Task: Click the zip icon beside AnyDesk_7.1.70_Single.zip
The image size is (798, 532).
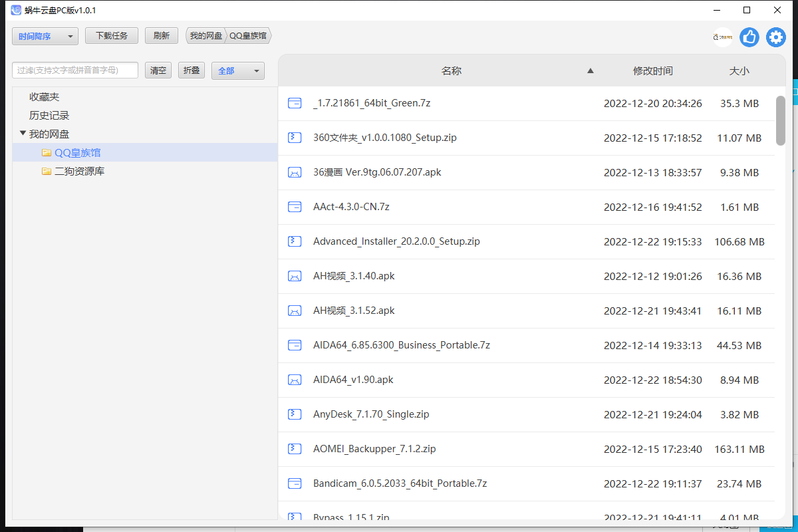Action: (295, 414)
